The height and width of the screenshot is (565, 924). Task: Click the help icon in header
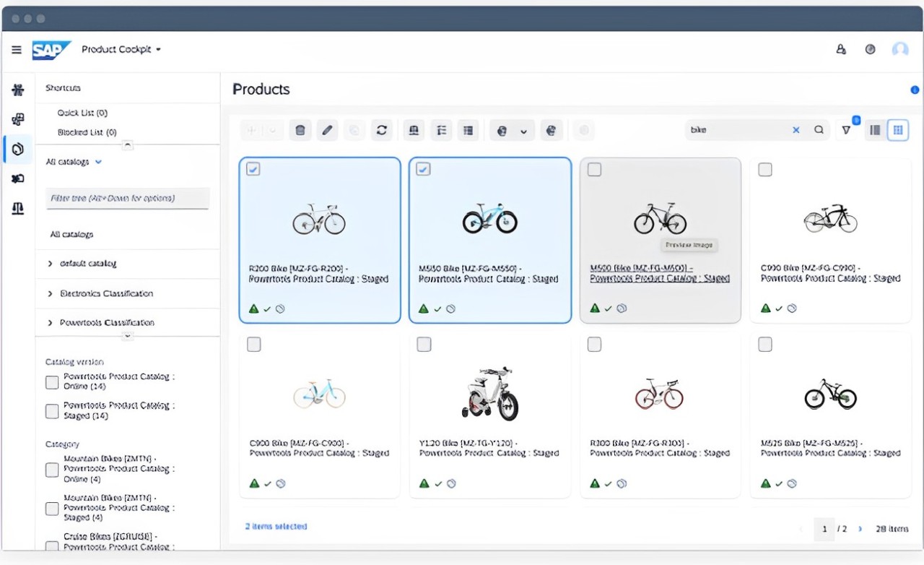[870, 49]
